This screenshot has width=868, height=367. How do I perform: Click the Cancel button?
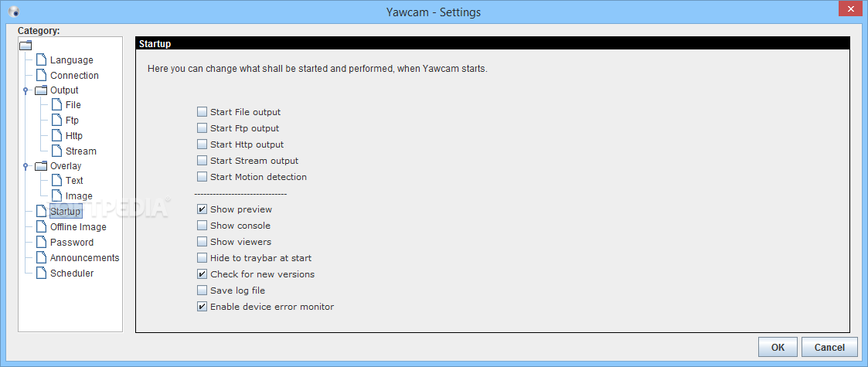pos(829,347)
